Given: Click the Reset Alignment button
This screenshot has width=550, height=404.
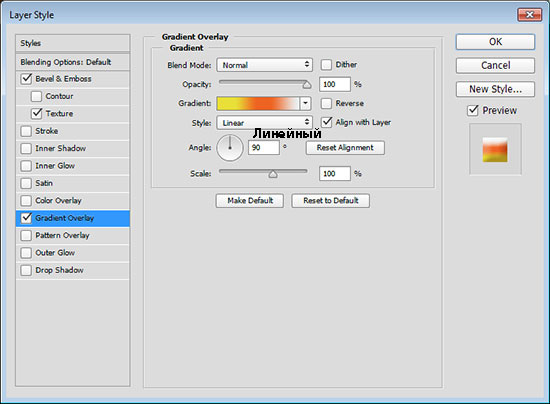Looking at the screenshot, I should coord(345,148).
